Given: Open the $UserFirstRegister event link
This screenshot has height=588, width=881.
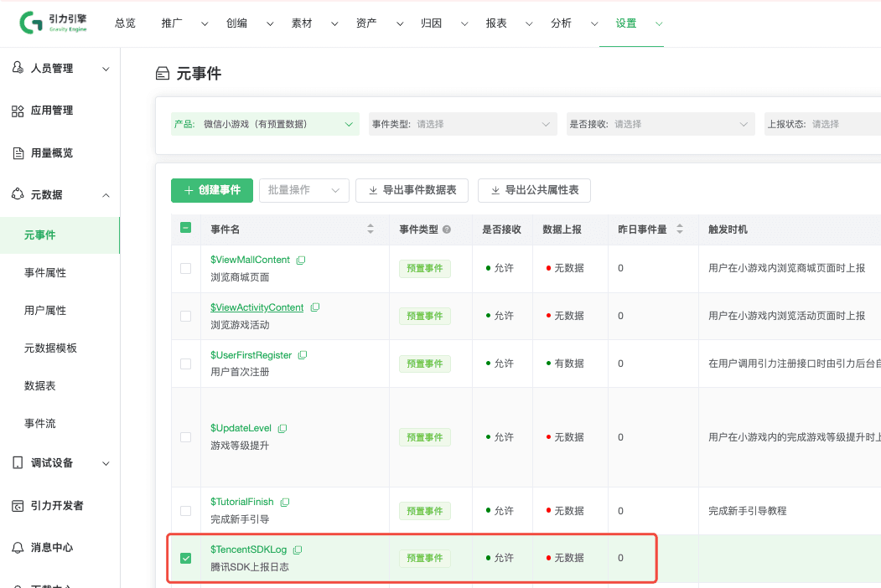Looking at the screenshot, I should point(251,355).
